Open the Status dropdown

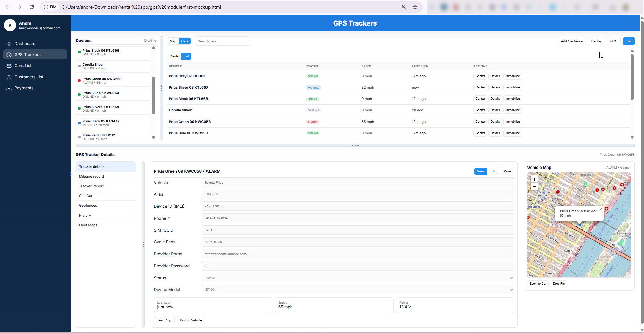click(x=358, y=278)
